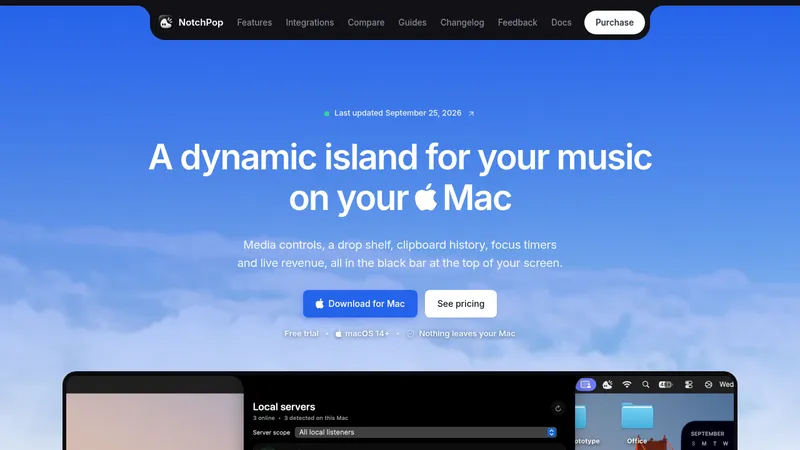Click the 3 online · 3 detected on this Mac status text

tap(301, 418)
